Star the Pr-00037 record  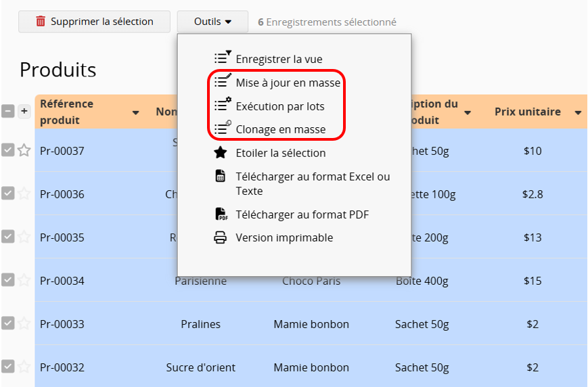(x=24, y=150)
